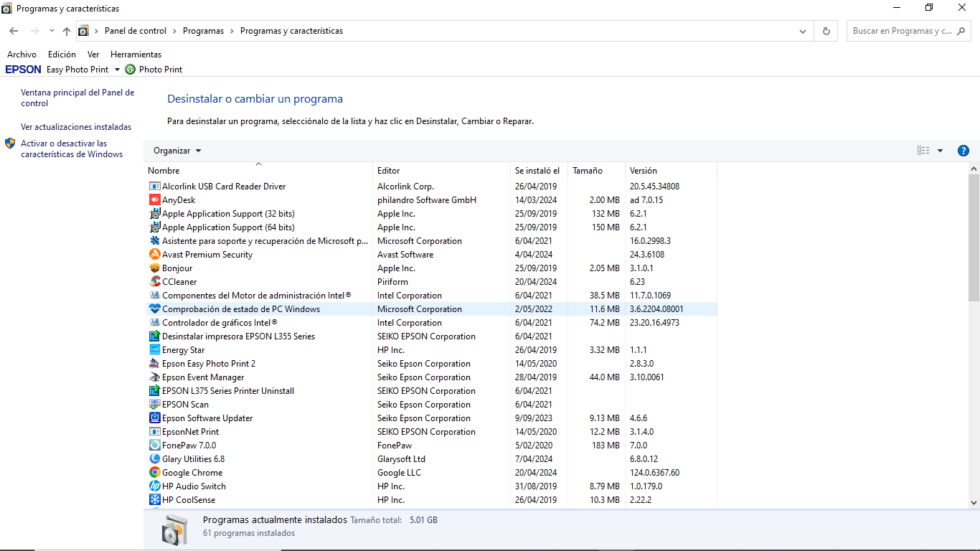Click the refresh button beside address bar
Screen dimensions: 980x551
(x=826, y=32)
